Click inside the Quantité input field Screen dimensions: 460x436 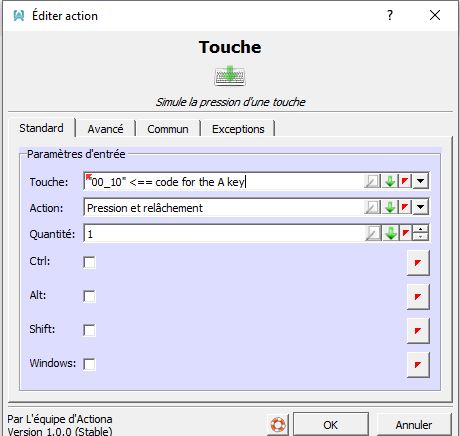tap(224, 234)
